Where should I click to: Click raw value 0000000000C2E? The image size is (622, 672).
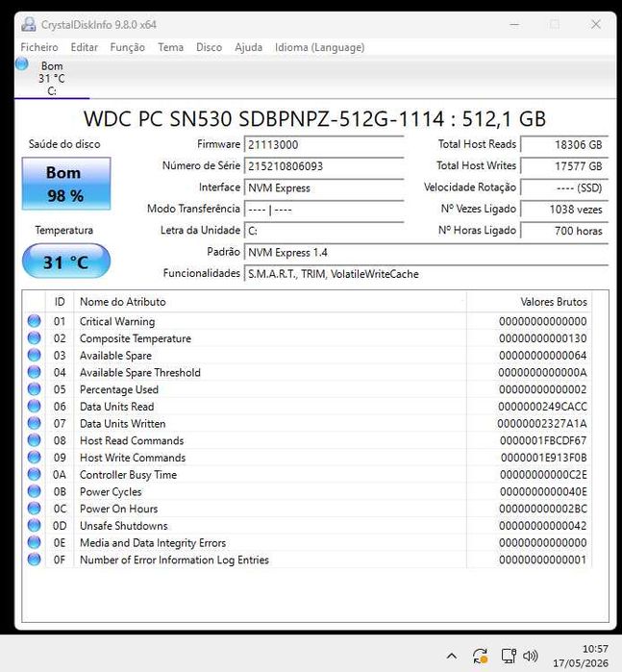coord(543,475)
